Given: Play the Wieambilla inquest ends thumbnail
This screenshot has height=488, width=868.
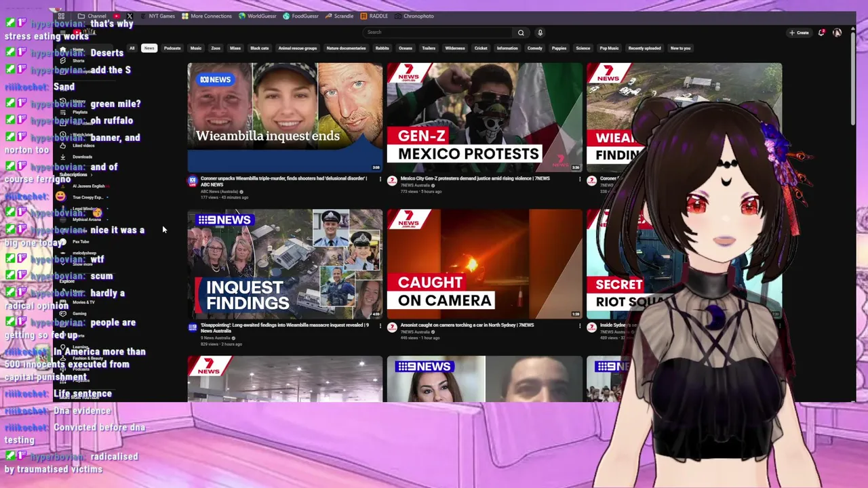Looking at the screenshot, I should pyautogui.click(x=285, y=117).
